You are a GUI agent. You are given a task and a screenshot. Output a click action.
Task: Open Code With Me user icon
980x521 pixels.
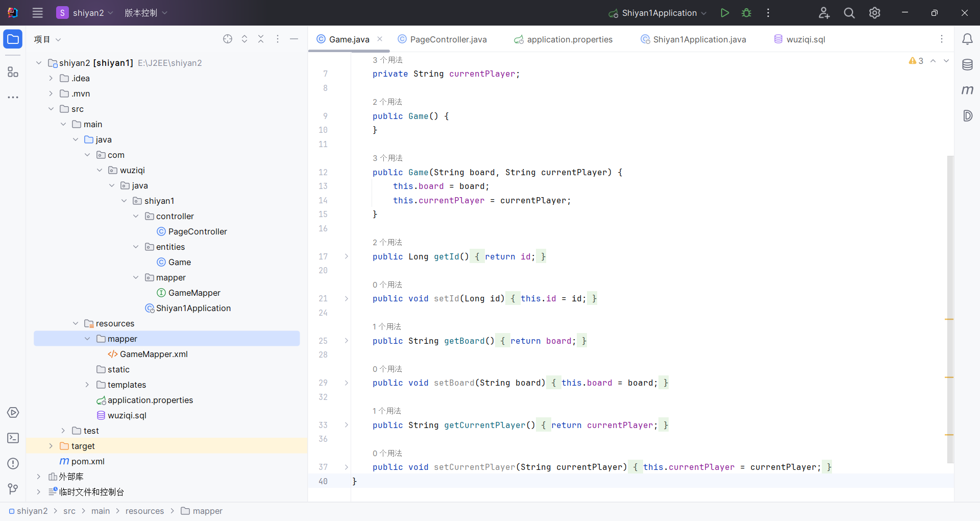pos(824,13)
